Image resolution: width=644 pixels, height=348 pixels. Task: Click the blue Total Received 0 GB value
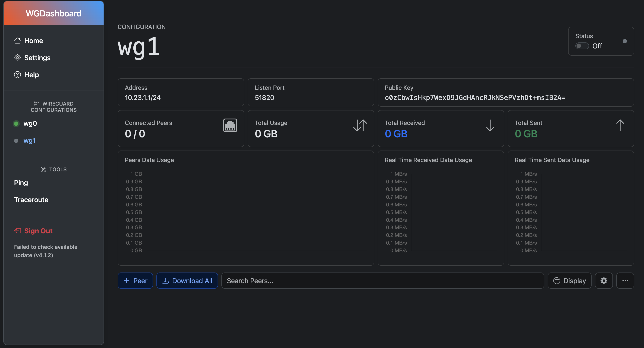pyautogui.click(x=396, y=134)
